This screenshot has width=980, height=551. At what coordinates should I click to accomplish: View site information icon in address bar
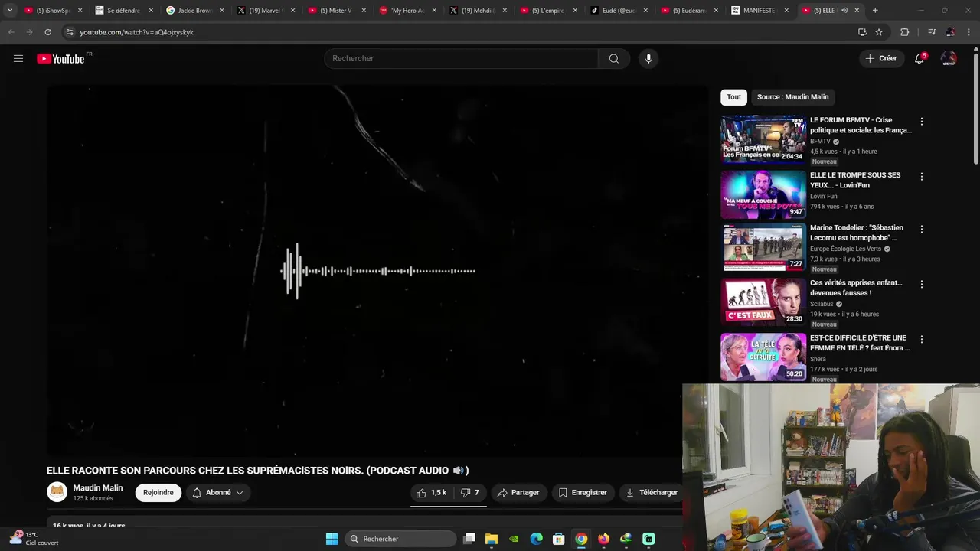pos(70,32)
